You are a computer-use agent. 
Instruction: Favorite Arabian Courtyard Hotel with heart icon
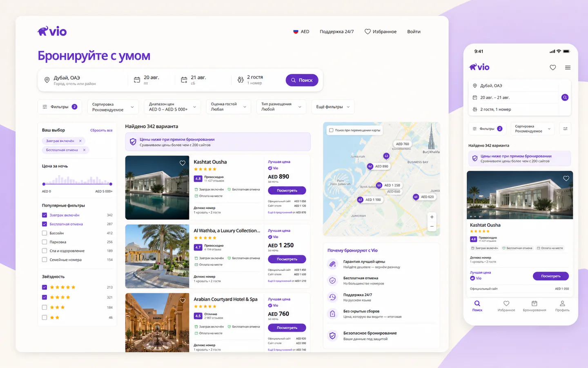[x=183, y=300]
